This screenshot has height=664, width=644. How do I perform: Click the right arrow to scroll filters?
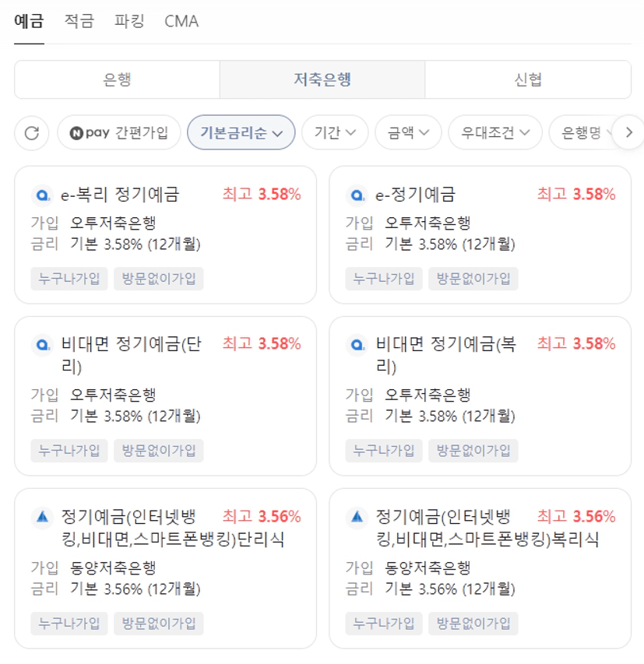(x=628, y=132)
